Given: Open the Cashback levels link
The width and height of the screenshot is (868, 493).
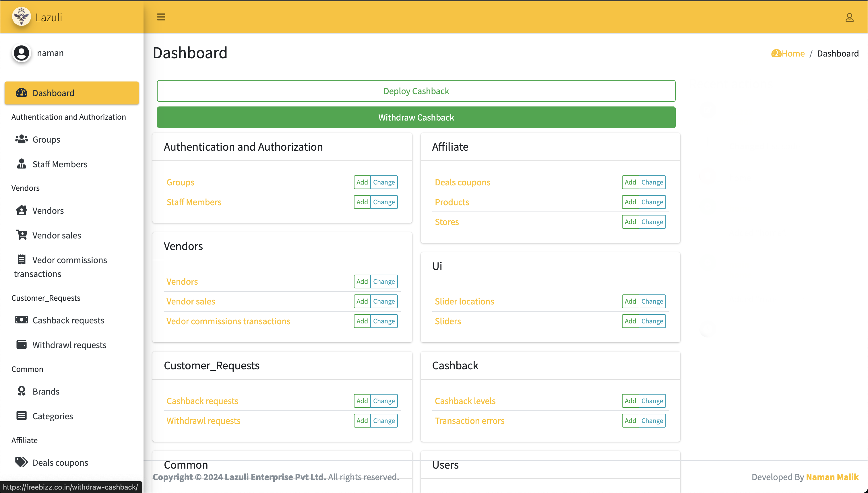Looking at the screenshot, I should tap(465, 401).
